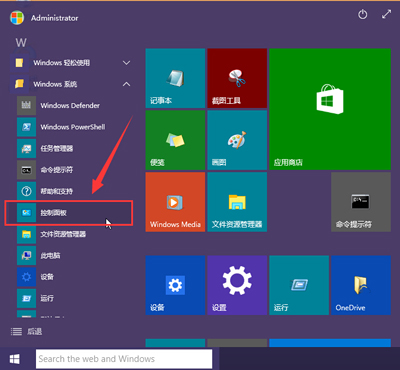
Task: Click the 后退 back button
Action: (x=26, y=331)
